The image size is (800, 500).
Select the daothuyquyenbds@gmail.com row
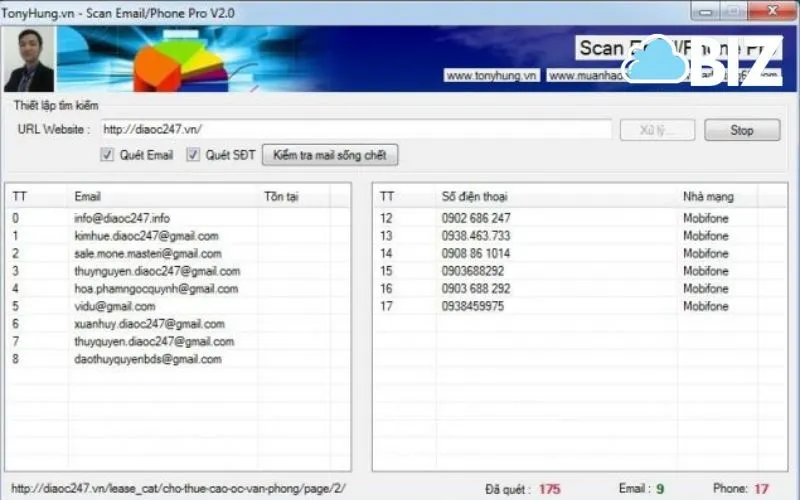pyautogui.click(x=147, y=359)
